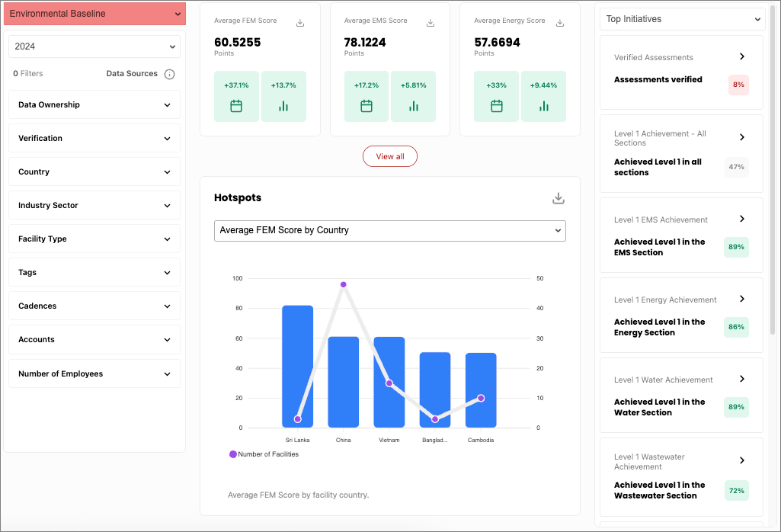The height and width of the screenshot is (532, 781).
Task: Click the bar chart icon showing +5.81%
Action: pos(413,107)
